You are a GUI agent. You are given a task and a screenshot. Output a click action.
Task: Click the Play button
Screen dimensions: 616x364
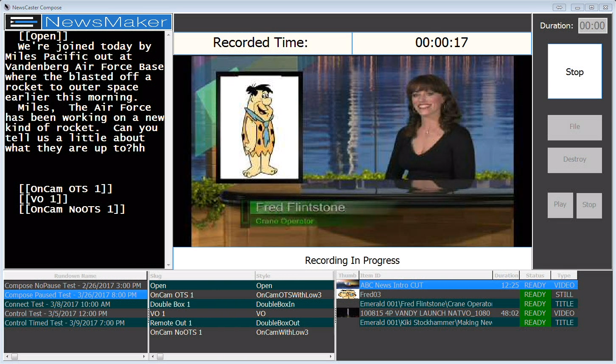click(560, 205)
